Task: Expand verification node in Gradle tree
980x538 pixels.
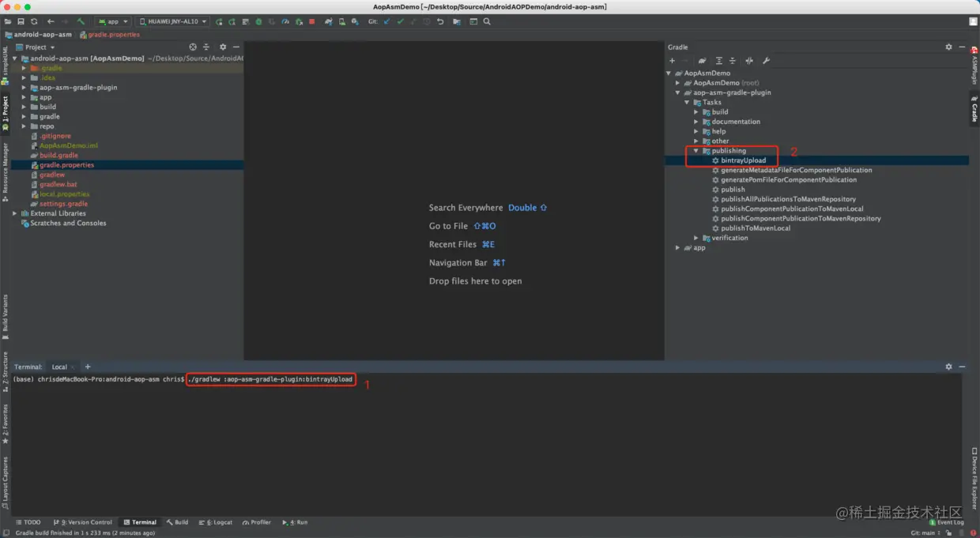Action: [696, 238]
